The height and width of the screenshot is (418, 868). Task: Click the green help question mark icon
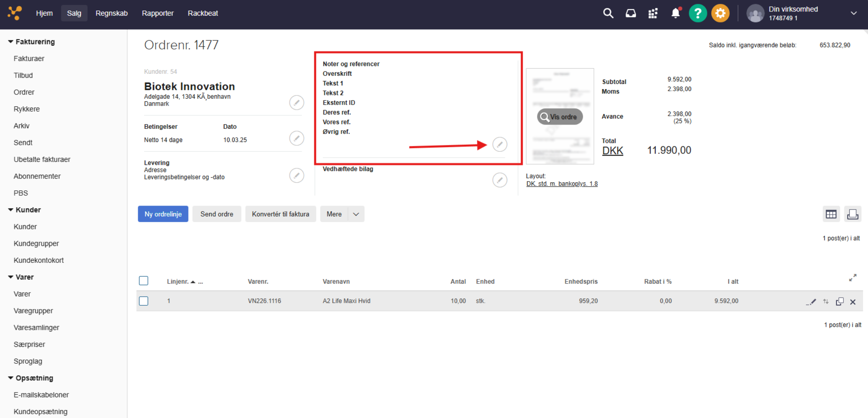click(x=697, y=14)
